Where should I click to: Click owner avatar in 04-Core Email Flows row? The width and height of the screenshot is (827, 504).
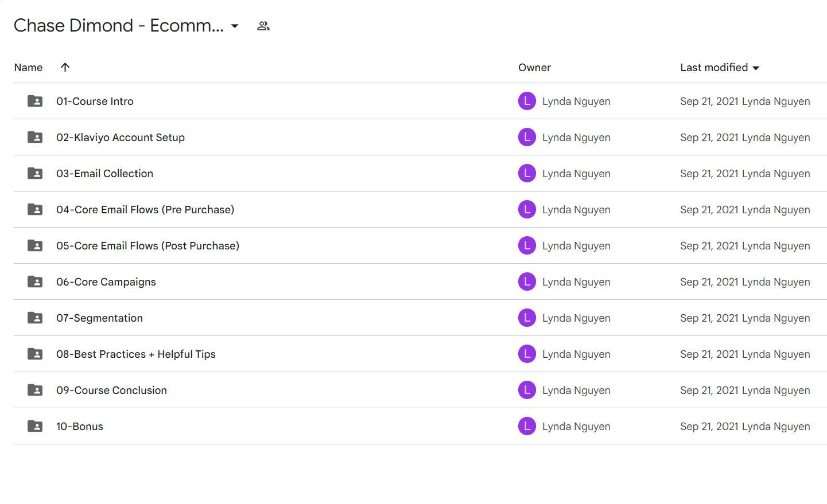(x=527, y=209)
